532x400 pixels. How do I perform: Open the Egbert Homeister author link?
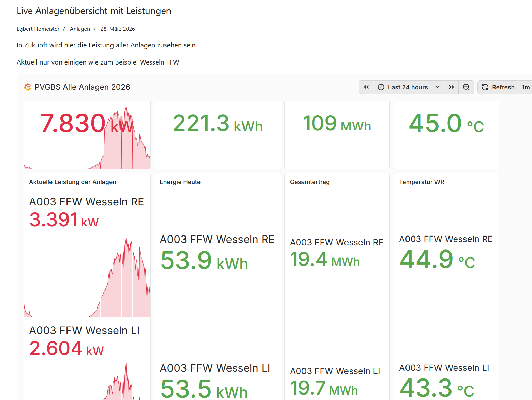click(38, 29)
